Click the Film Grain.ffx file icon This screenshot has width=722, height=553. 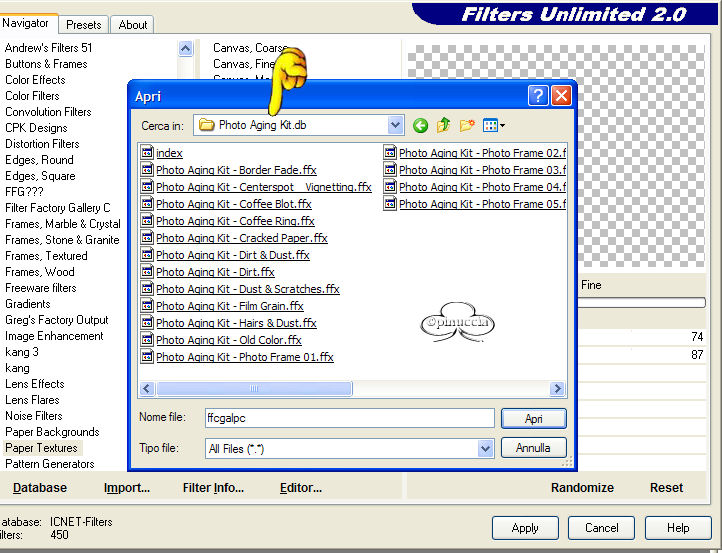tap(147, 306)
